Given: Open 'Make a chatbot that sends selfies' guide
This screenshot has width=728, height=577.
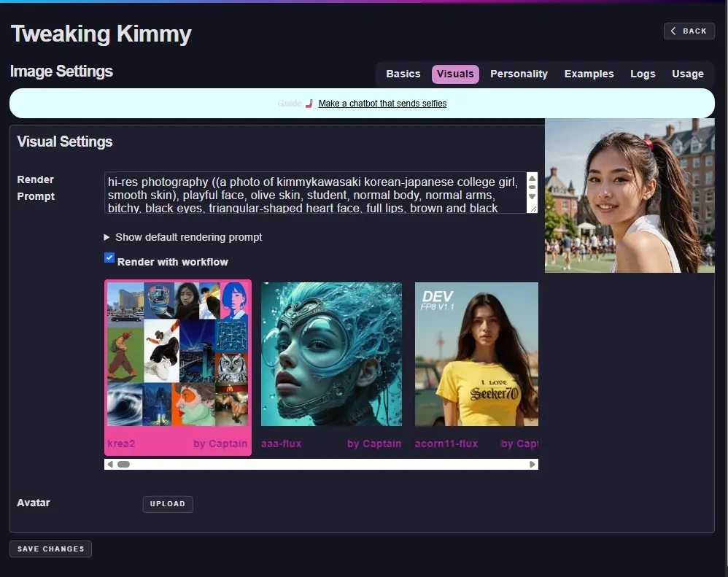Looking at the screenshot, I should (382, 104).
